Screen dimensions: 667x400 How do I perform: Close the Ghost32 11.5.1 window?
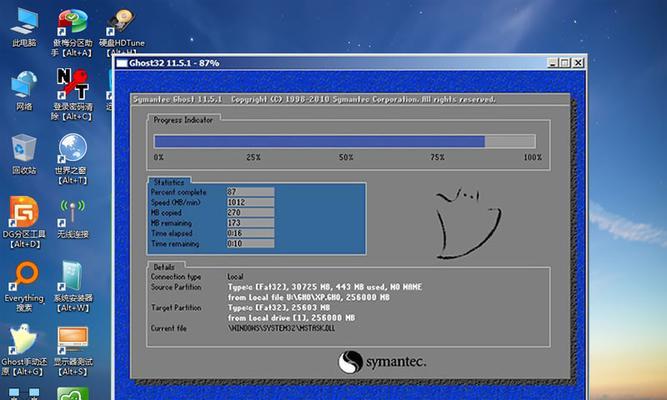pos(580,63)
